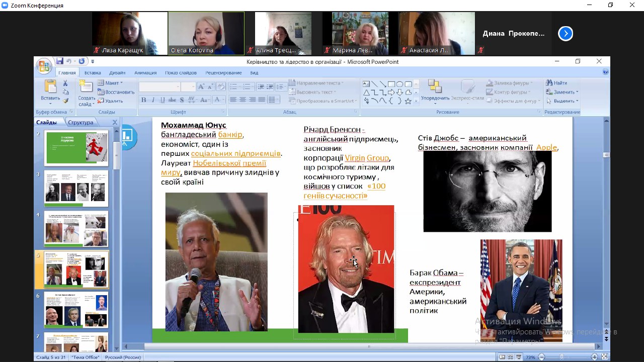This screenshot has height=362, width=644.
Task: Toggle Bold formatting
Action: click(144, 100)
